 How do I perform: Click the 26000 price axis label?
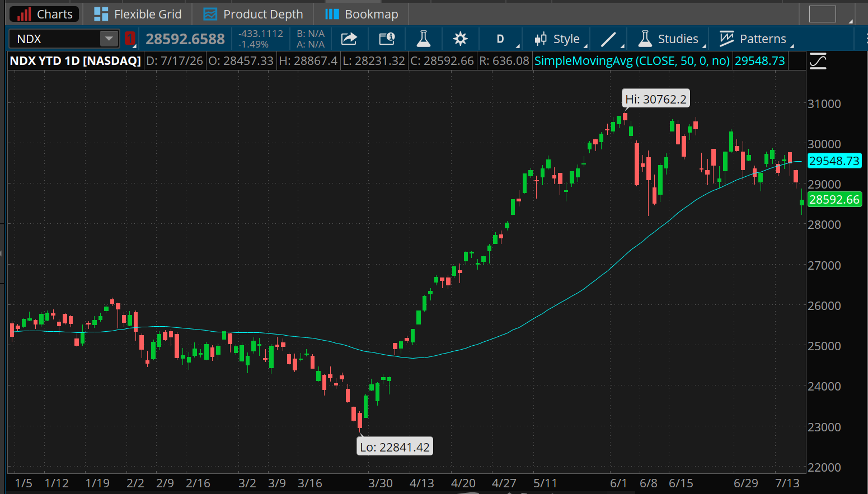tap(824, 305)
